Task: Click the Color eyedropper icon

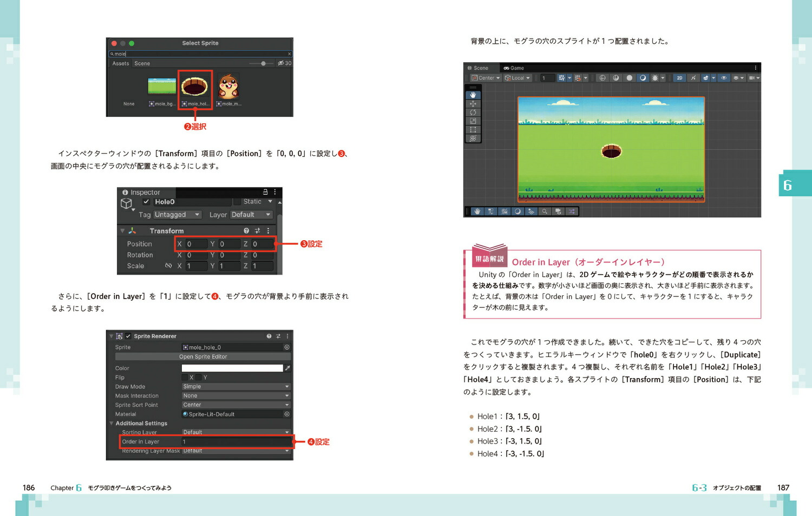Action: coord(287,368)
